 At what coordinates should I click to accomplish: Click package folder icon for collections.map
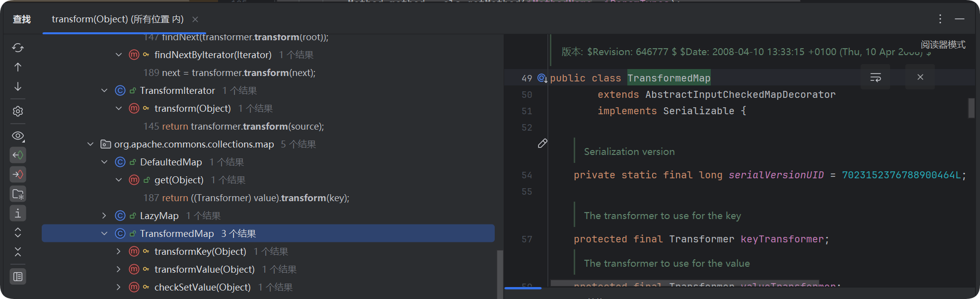click(105, 144)
